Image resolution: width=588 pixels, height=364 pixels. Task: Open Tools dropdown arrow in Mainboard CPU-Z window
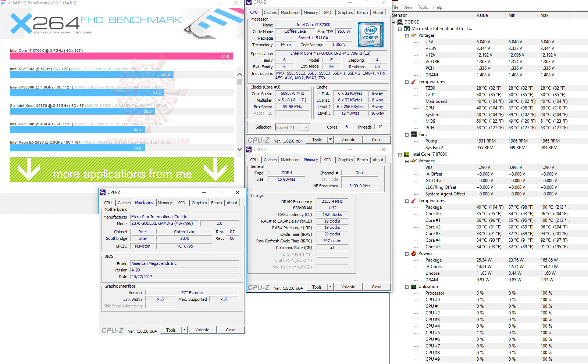tap(184, 330)
